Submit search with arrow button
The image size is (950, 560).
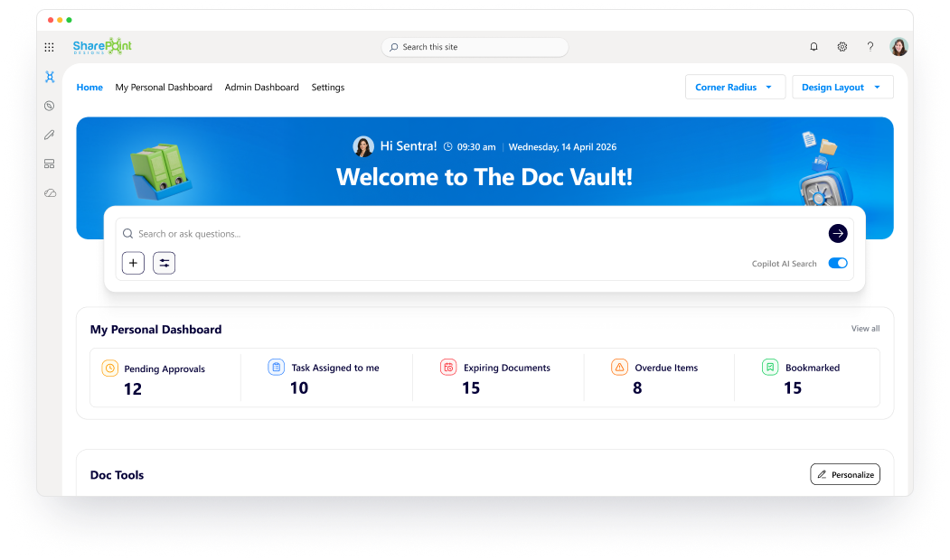[838, 234]
